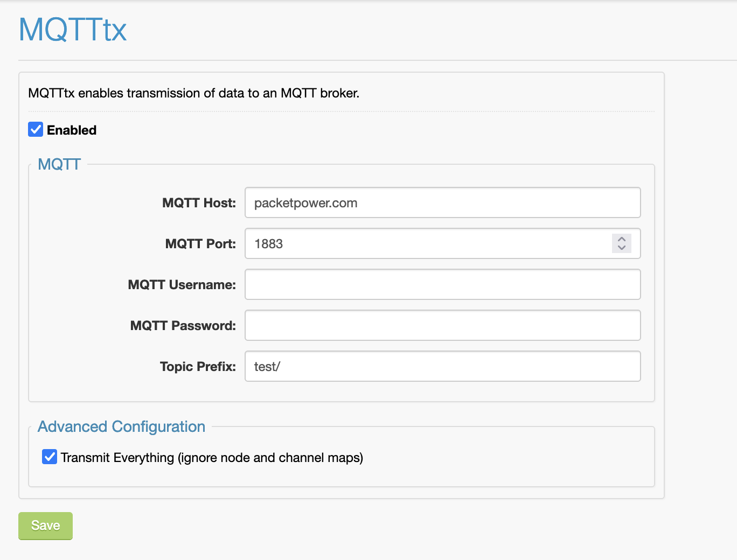
Task: Click the "MQTT Port:" field label
Action: coord(200,244)
